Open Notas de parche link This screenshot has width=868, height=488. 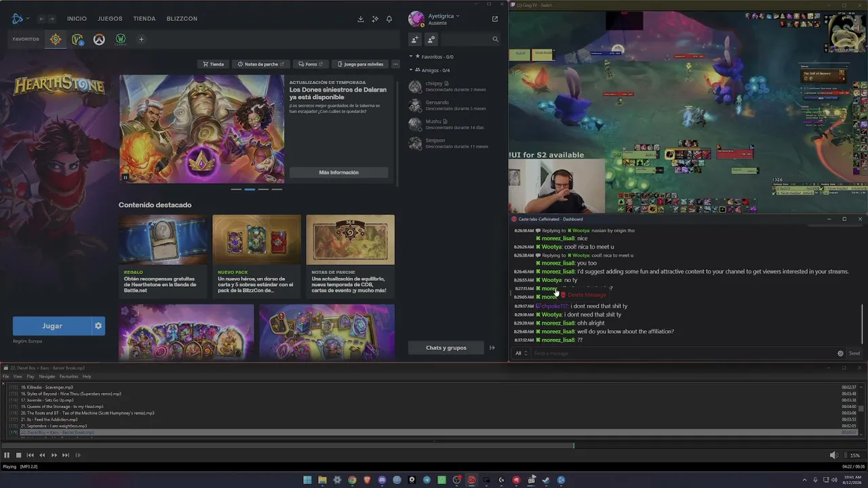(x=261, y=64)
